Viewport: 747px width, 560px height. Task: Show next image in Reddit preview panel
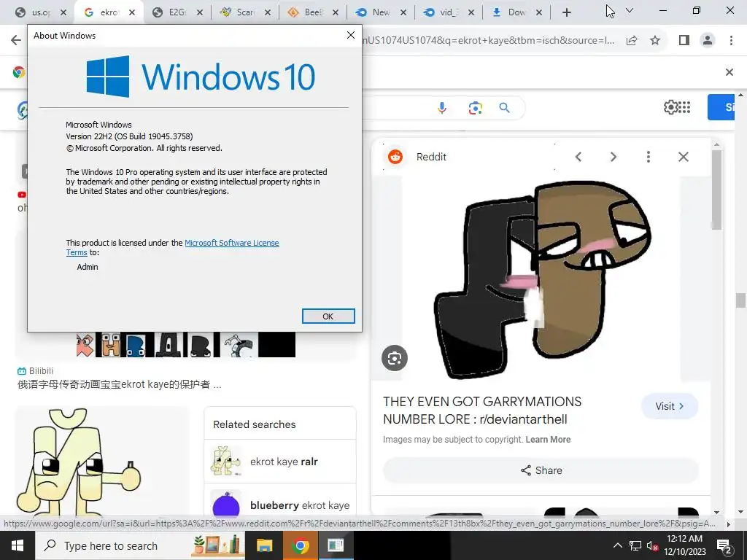(613, 157)
